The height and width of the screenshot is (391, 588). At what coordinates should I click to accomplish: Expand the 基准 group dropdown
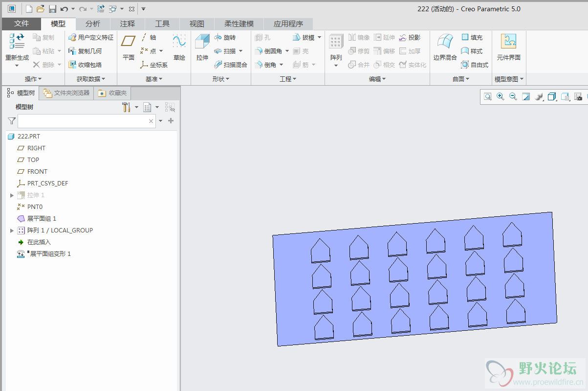point(154,79)
